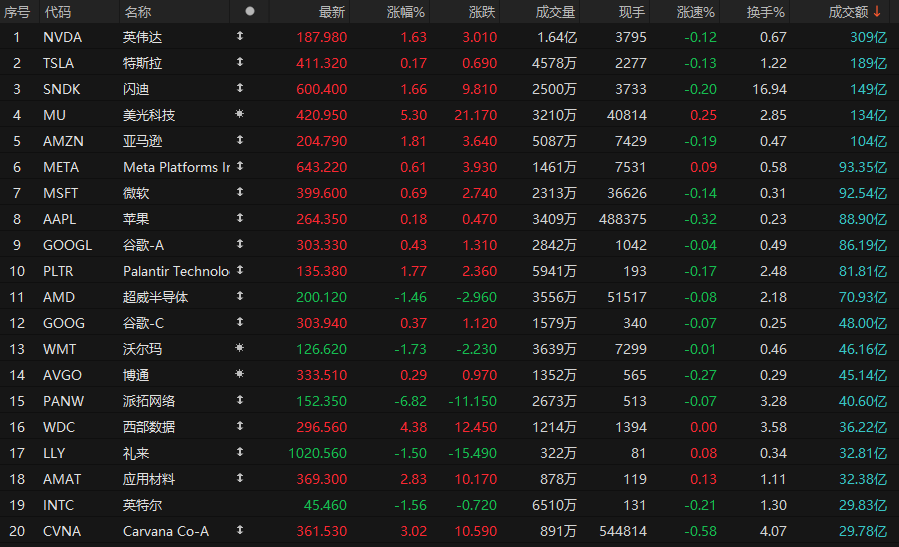Click LLY latest price 1020.560
Screen dimensions: 899x547
pyautogui.click(x=318, y=453)
